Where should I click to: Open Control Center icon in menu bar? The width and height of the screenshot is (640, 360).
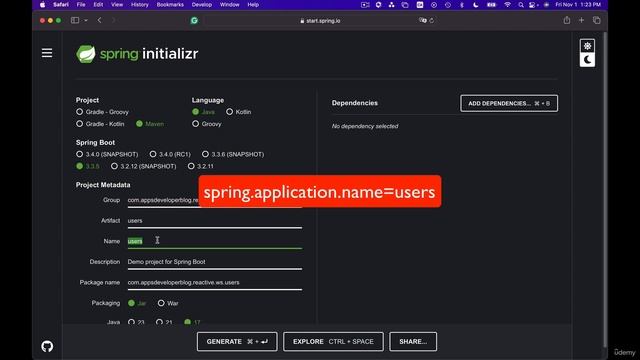pos(532,4)
